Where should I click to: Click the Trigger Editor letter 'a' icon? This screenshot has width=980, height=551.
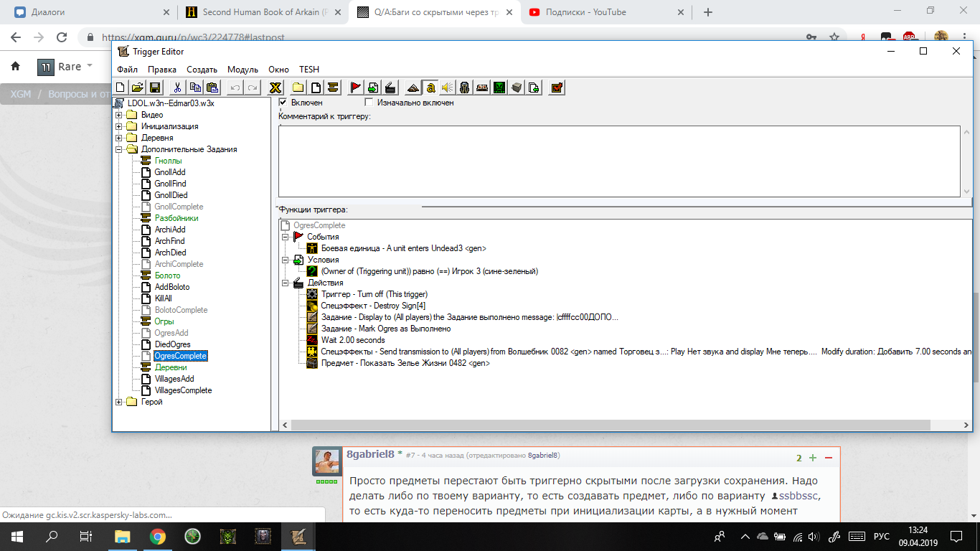pyautogui.click(x=430, y=88)
